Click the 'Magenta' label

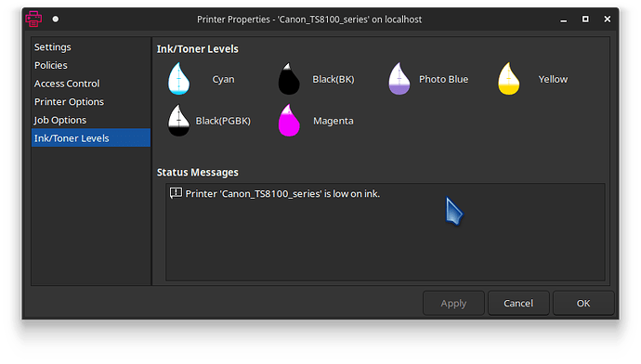[x=334, y=121]
